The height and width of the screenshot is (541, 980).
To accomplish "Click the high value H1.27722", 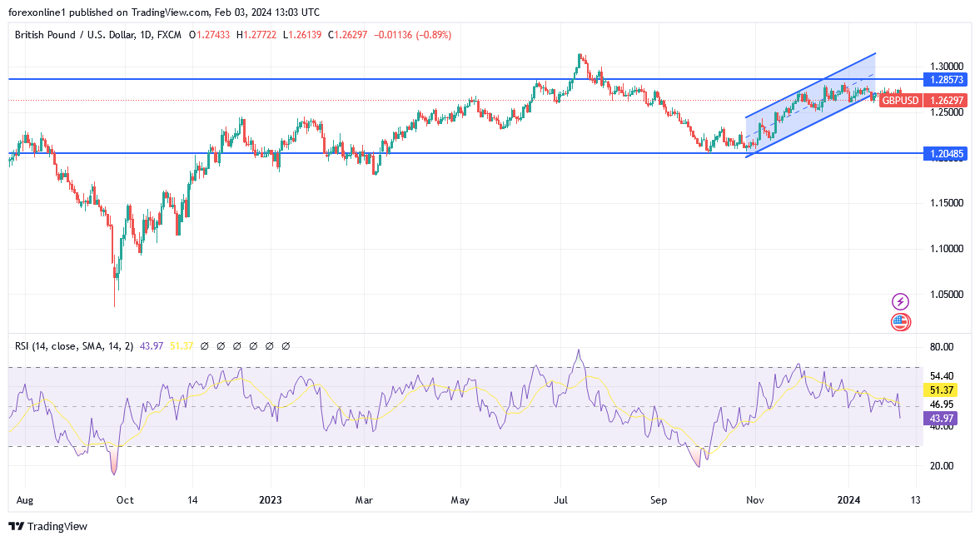I will pyautogui.click(x=256, y=35).
